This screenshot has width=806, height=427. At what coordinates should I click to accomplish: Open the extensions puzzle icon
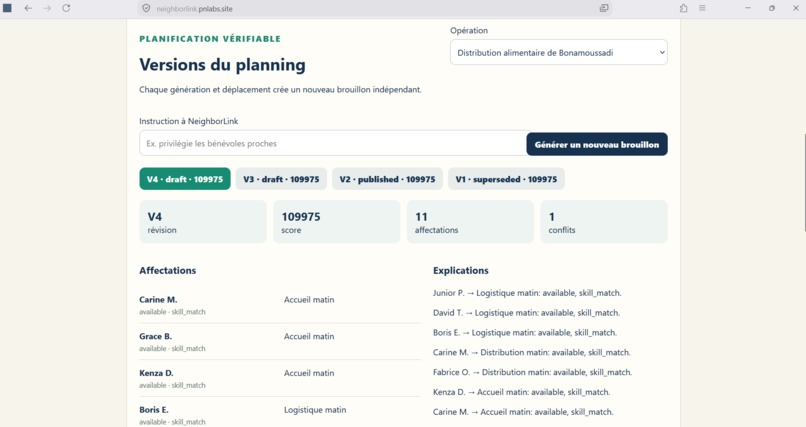(x=683, y=8)
